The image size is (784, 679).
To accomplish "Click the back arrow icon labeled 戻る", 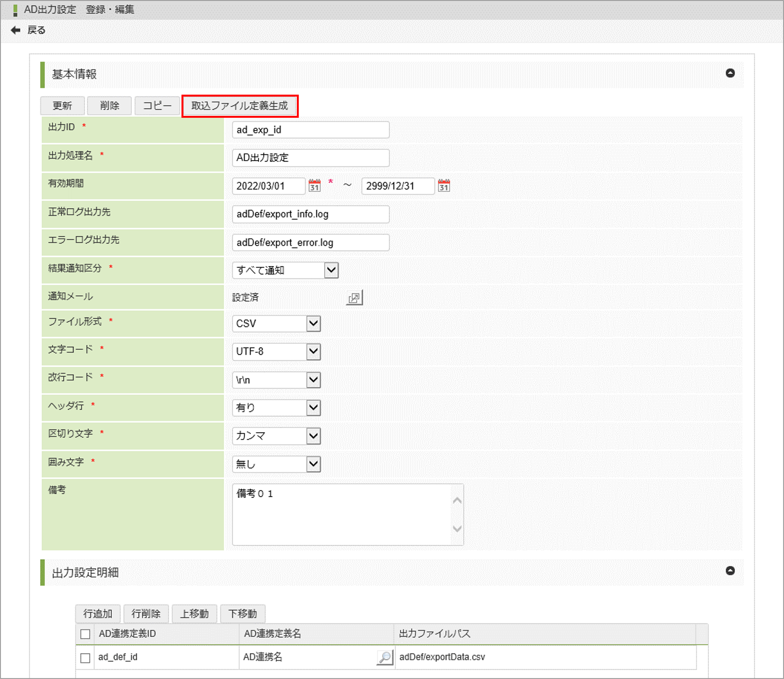I will coord(16,30).
